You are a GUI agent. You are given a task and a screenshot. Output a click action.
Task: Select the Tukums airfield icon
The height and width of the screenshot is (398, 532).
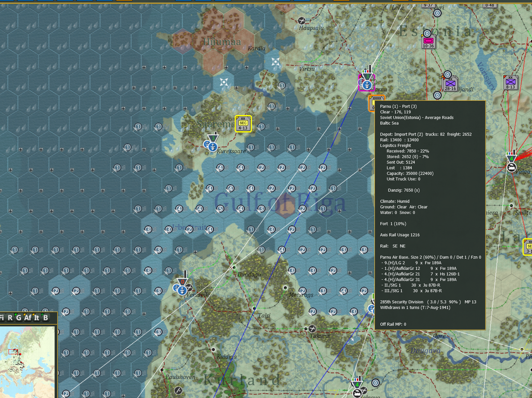312,328
